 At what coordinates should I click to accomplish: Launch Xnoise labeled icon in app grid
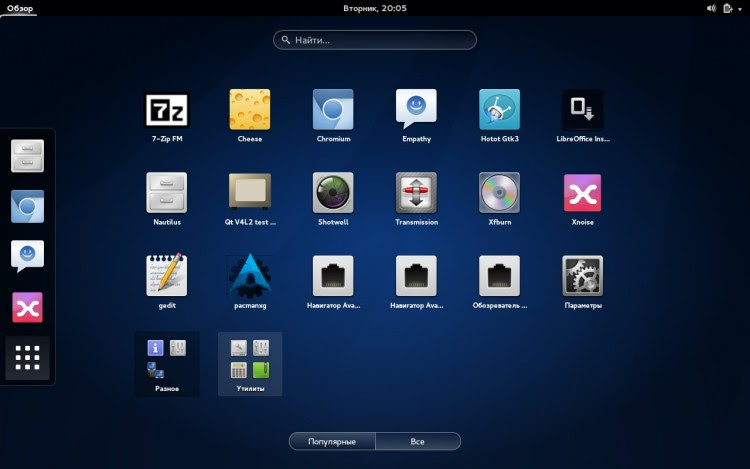[x=583, y=193]
